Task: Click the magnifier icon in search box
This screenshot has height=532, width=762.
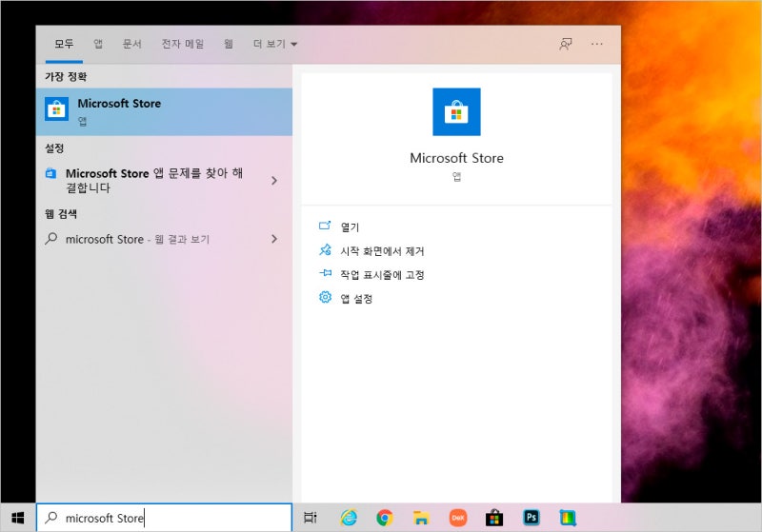Action: coord(51,518)
